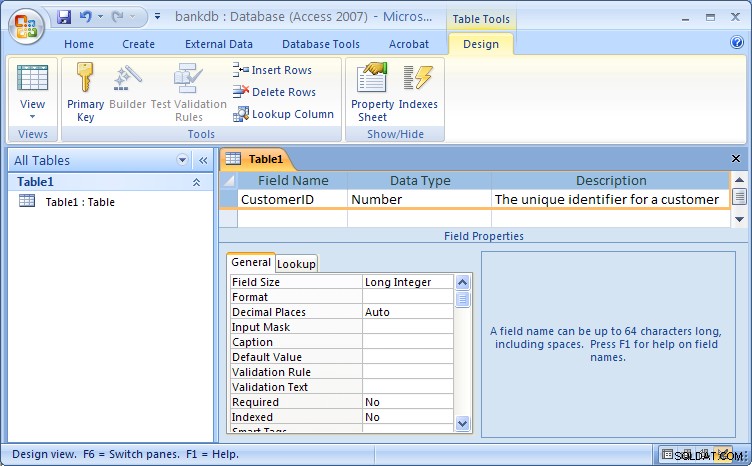Click the field properties scrollbar thumb
The height and width of the screenshot is (466, 752).
462,300
